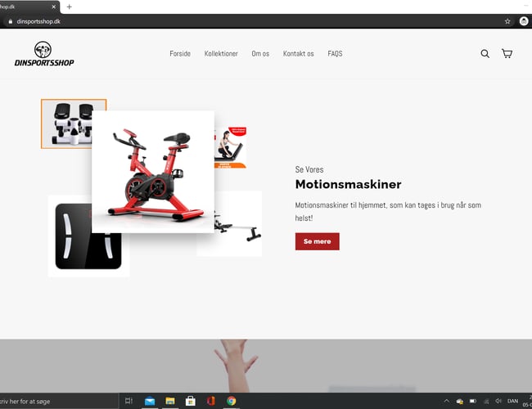Click the Chrome icon on the taskbar
This screenshot has width=532, height=409.
(x=232, y=401)
